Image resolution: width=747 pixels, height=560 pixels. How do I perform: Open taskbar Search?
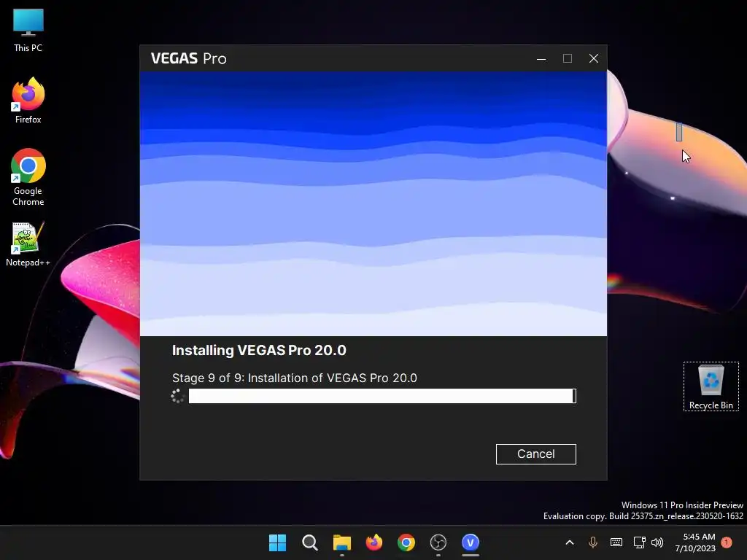[x=309, y=542]
